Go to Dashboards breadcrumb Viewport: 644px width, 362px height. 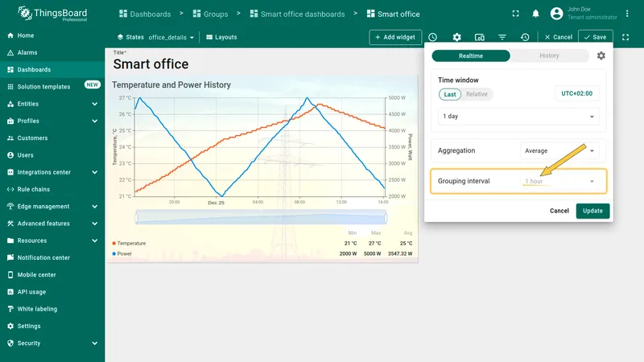click(145, 14)
